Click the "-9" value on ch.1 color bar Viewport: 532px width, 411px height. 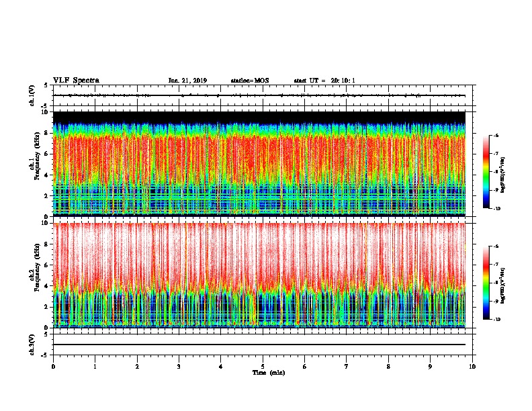coord(496,190)
